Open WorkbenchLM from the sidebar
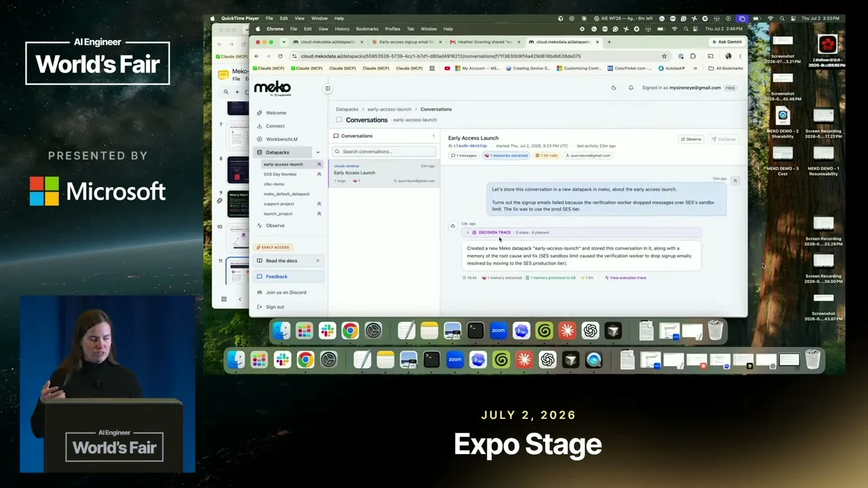This screenshot has height=488, width=868. click(x=281, y=139)
